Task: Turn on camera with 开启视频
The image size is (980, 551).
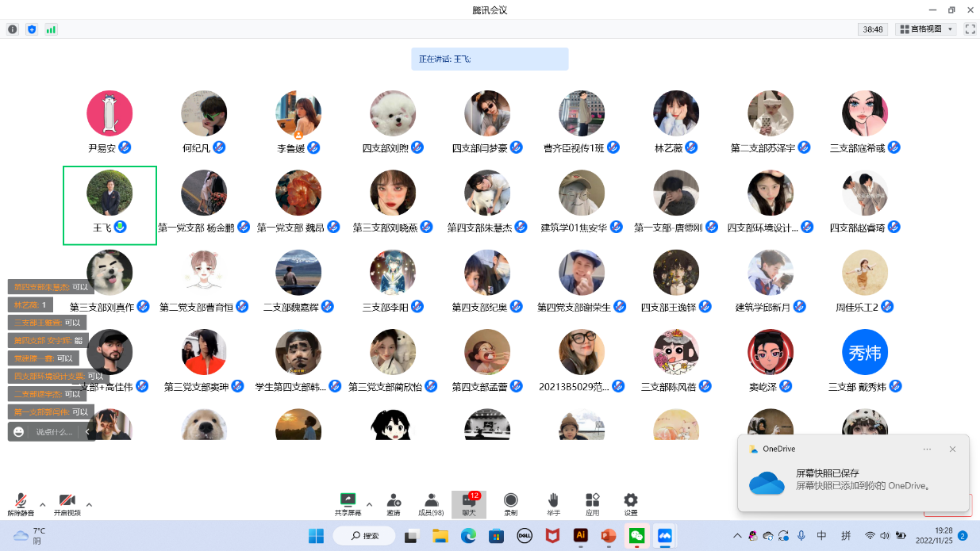Action: coord(67,503)
